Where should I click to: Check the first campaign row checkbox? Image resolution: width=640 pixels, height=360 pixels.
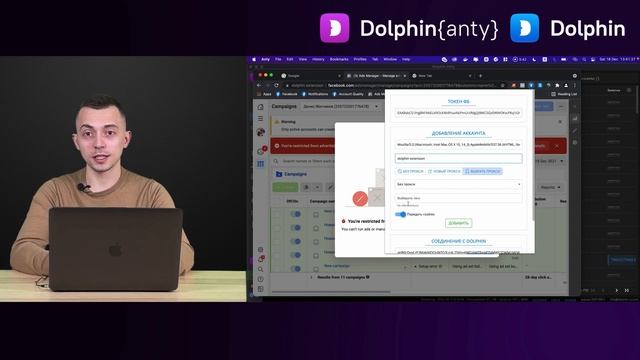point(316,215)
